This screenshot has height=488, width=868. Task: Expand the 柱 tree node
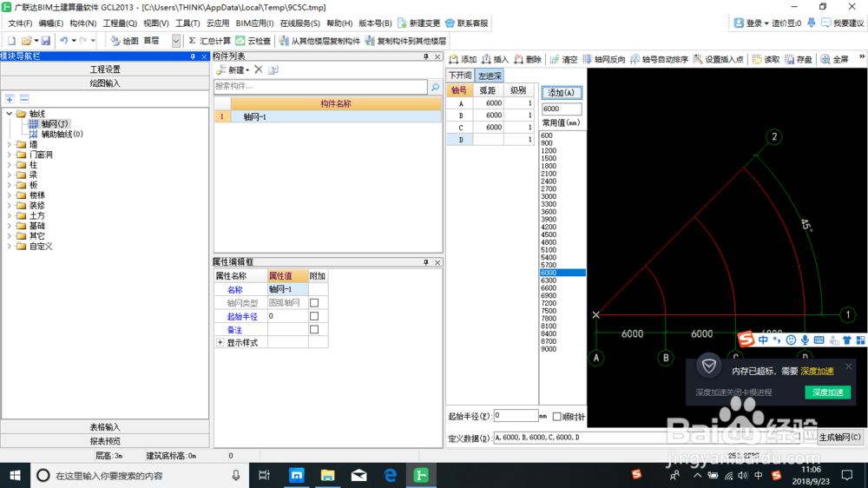coord(10,164)
